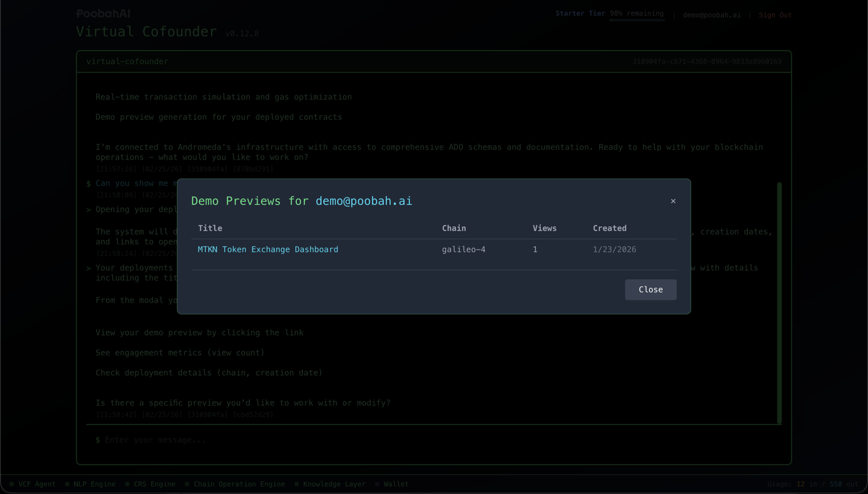
Task: Click the demo@poobah.ai account email
Action: [712, 15]
